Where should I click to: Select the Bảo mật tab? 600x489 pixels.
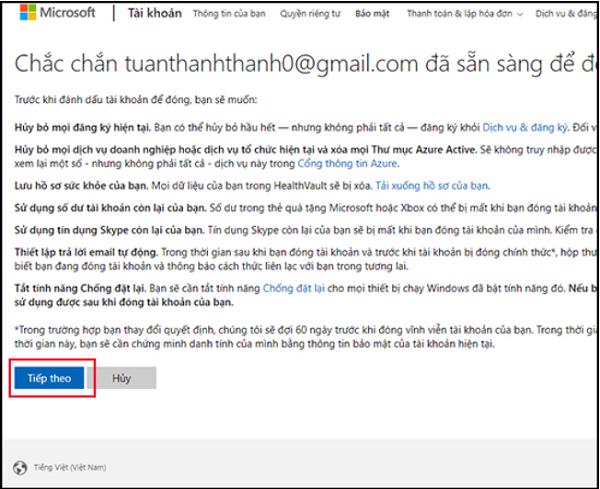click(373, 15)
